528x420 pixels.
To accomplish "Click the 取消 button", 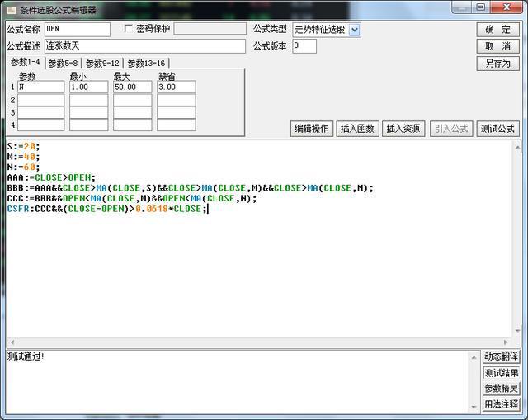I will pyautogui.click(x=497, y=46).
